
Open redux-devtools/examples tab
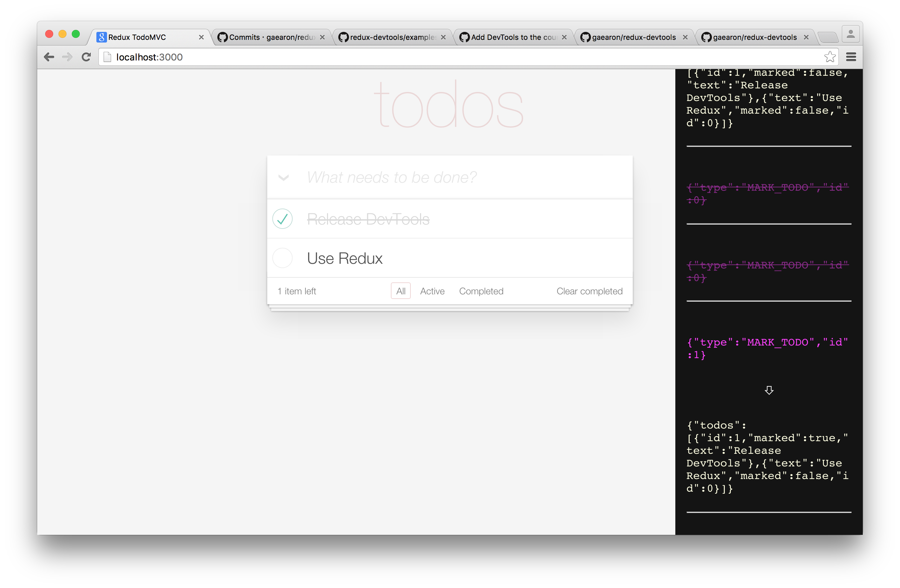pyautogui.click(x=392, y=38)
